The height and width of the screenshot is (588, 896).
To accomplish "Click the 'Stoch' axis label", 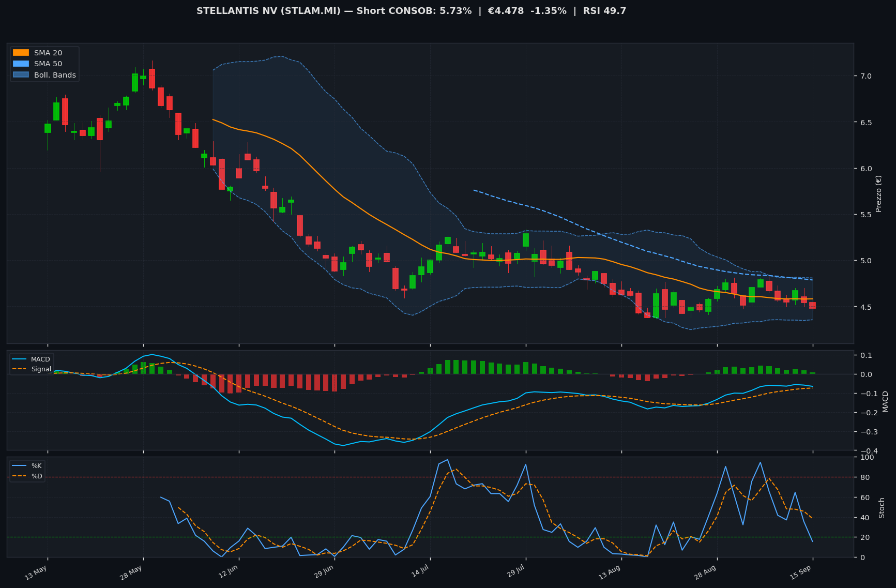I will 882,508.
